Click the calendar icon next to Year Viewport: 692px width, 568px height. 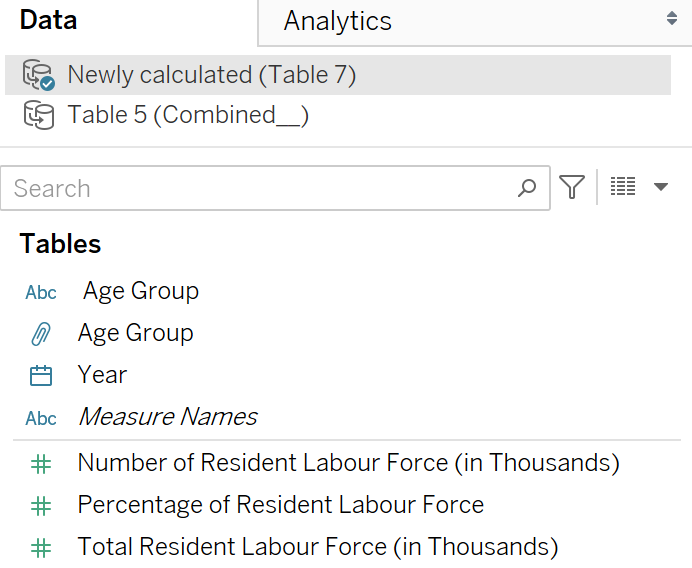41,376
